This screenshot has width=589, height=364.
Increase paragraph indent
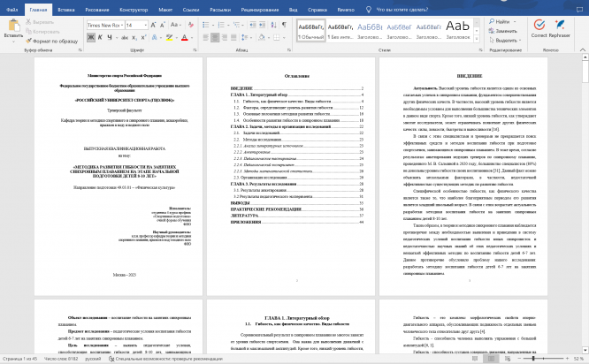tap(262, 25)
